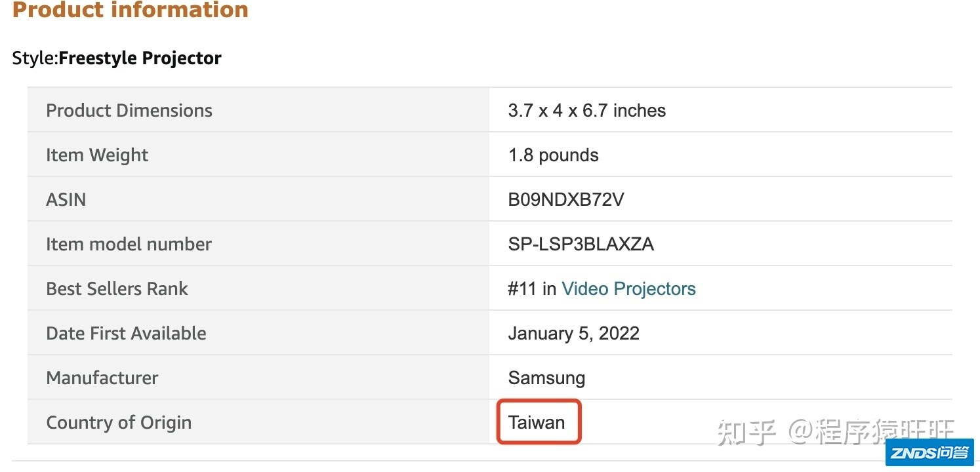The height and width of the screenshot is (472, 980).
Task: Click the Product Dimensions label
Action: (x=129, y=111)
